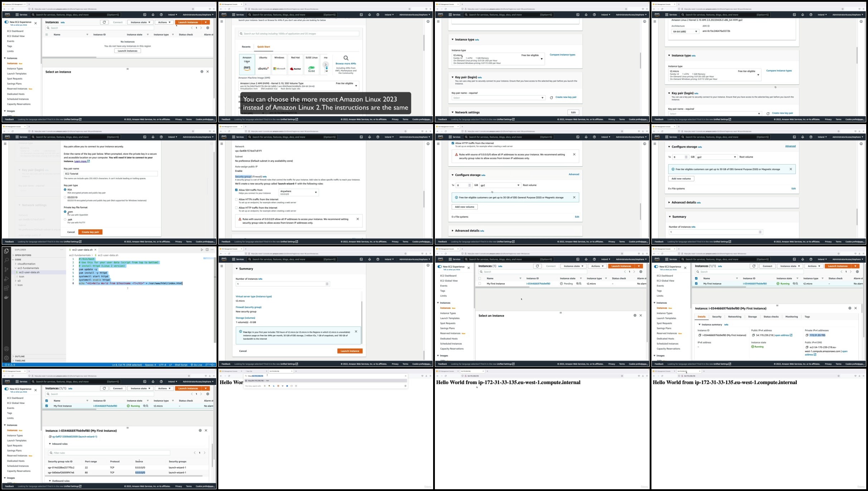Expand the cloudformation folder in VS Code

click(x=26, y=264)
